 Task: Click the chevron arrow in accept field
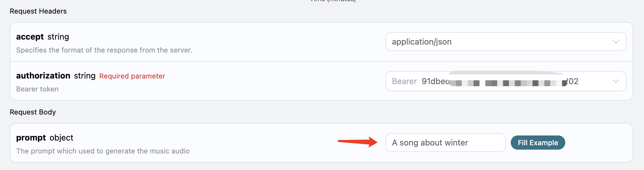[616, 42]
